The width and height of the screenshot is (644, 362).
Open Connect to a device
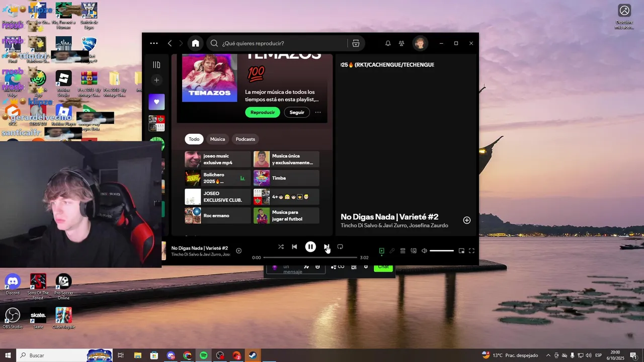pyautogui.click(x=414, y=250)
